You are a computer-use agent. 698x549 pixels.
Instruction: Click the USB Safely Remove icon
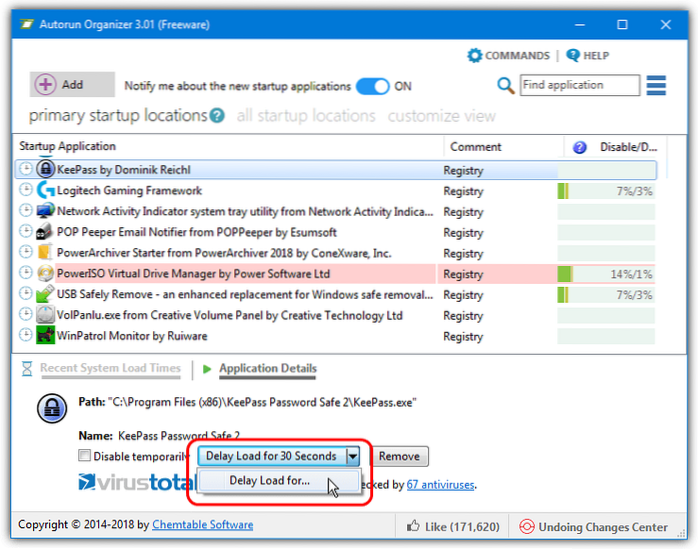(x=45, y=295)
